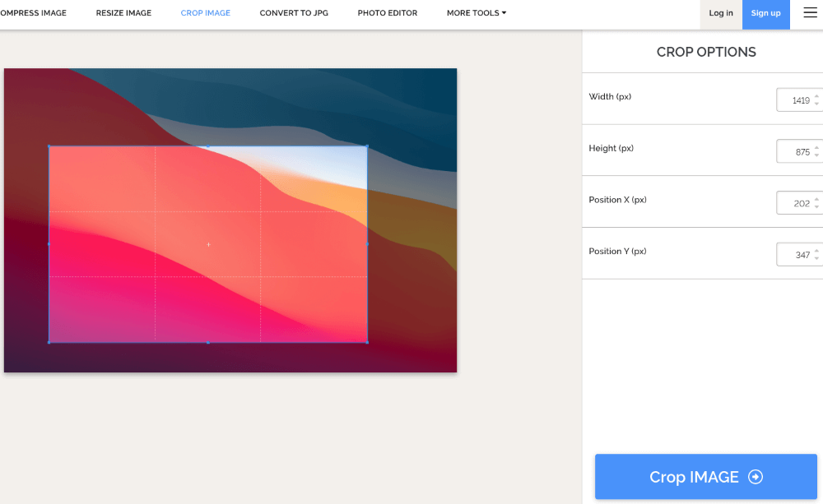Click the Log in button

coord(721,13)
